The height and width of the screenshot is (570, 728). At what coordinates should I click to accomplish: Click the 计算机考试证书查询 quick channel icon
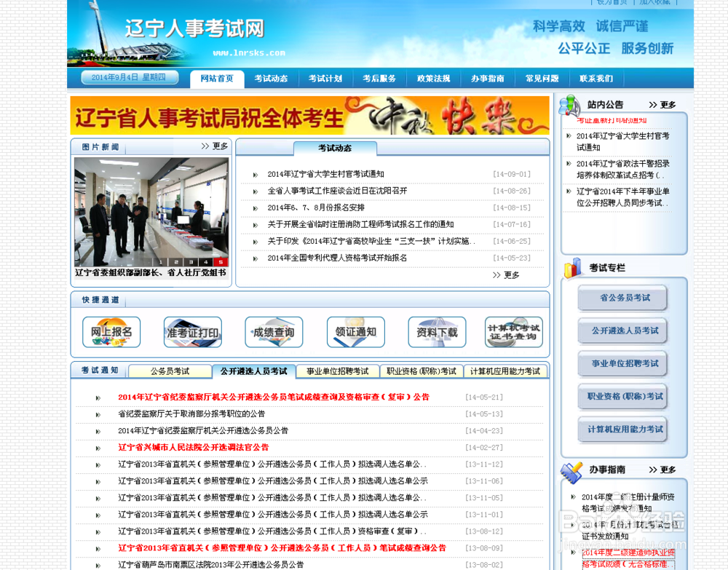click(x=513, y=332)
